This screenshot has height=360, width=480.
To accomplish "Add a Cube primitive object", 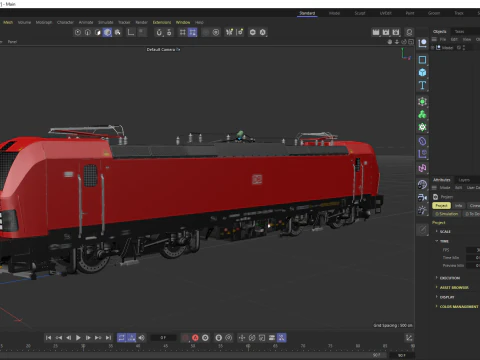I will 422,72.
